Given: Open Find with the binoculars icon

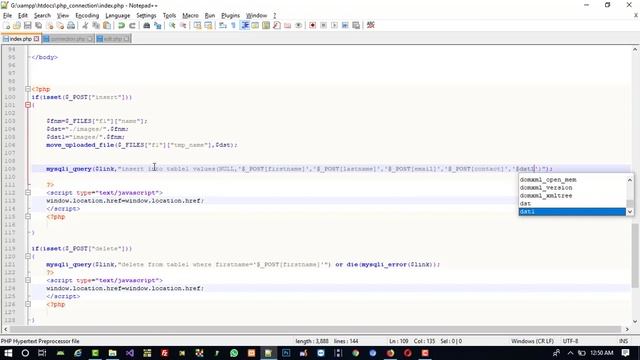Looking at the screenshot, I should pos(147,25).
